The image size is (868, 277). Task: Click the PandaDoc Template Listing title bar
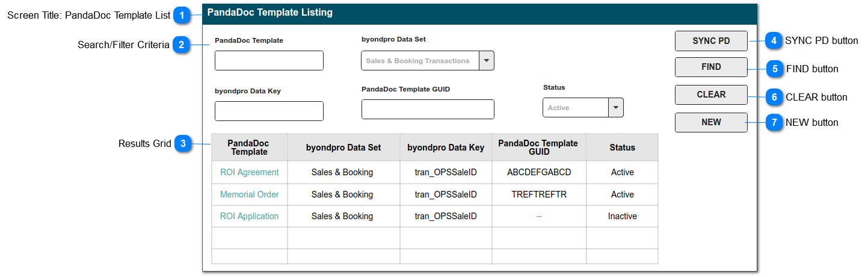(479, 13)
